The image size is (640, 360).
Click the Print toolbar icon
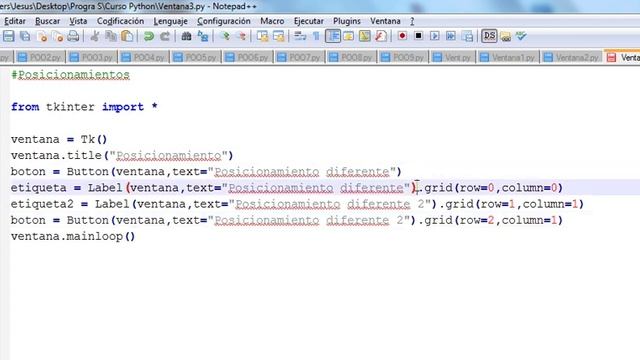(x=73, y=36)
